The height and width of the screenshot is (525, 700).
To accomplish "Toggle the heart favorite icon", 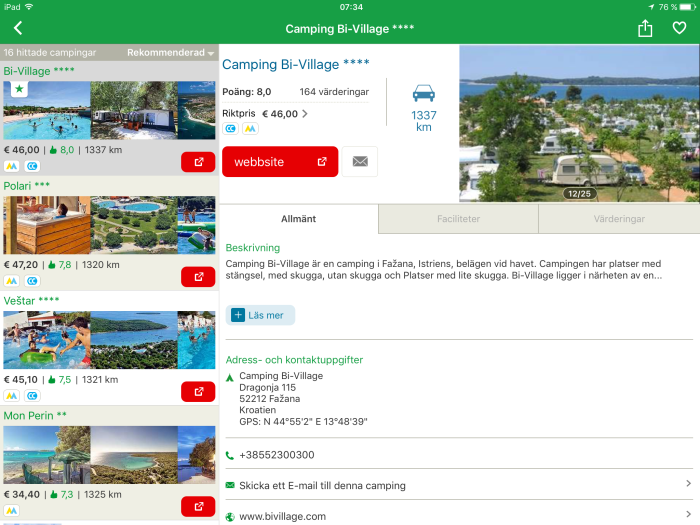I will [679, 28].
